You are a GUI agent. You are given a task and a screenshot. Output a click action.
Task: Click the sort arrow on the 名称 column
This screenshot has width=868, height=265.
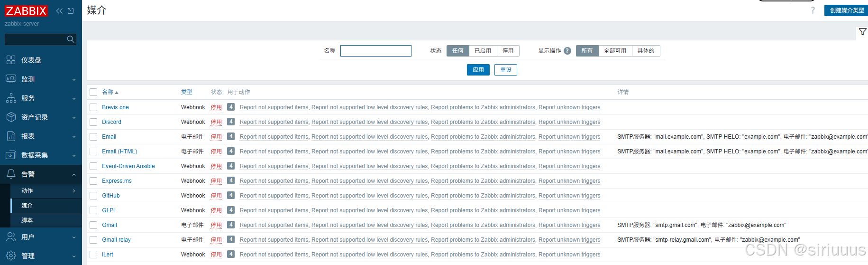coord(117,93)
